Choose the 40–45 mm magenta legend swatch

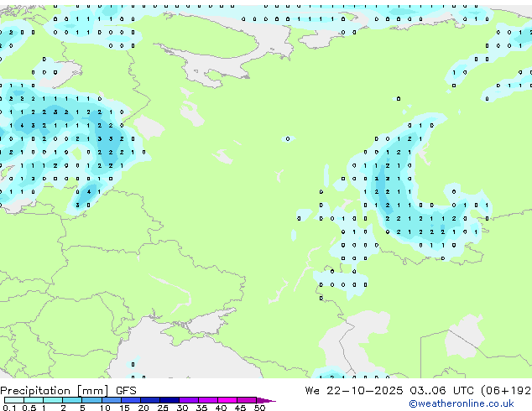(x=227, y=400)
